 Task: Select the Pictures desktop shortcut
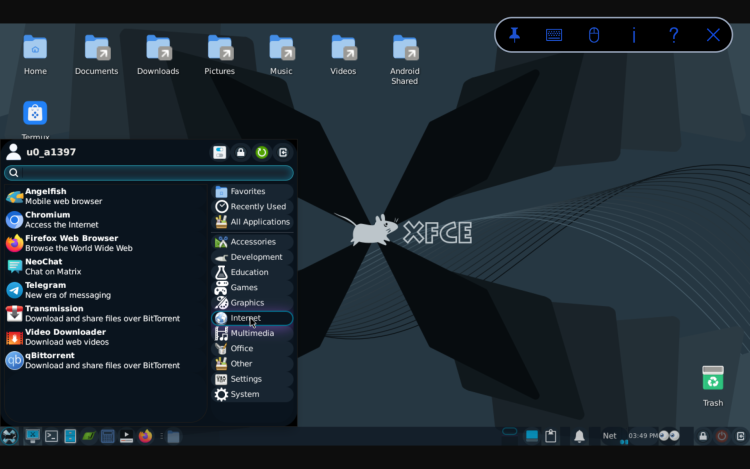220,55
